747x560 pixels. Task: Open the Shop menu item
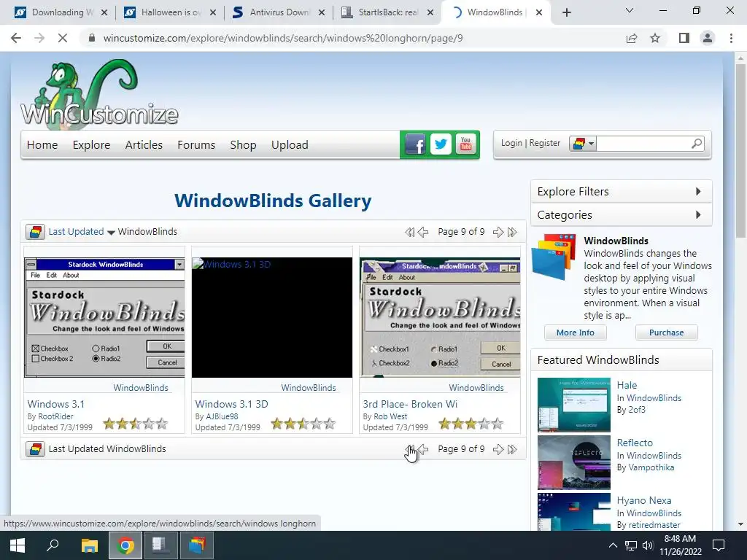point(243,145)
